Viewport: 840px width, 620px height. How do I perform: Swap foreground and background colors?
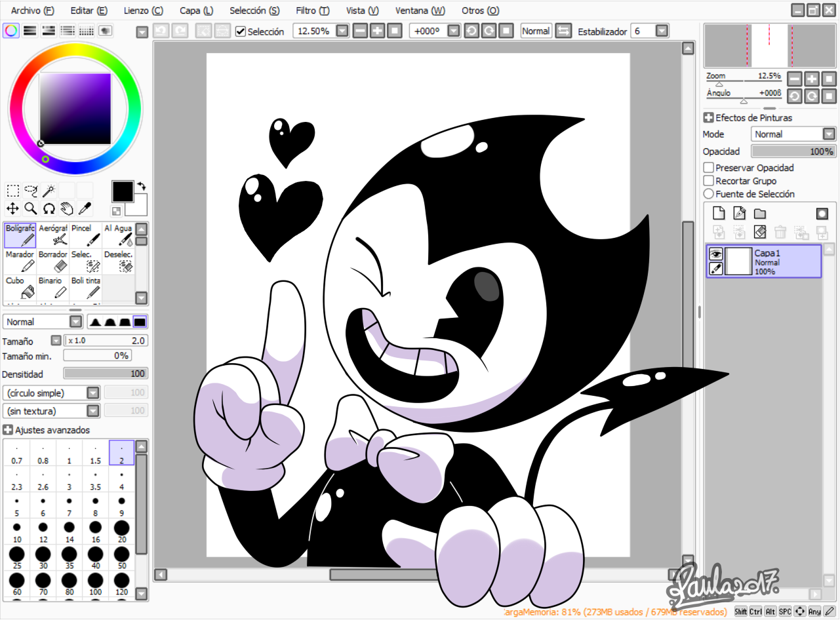point(141,186)
